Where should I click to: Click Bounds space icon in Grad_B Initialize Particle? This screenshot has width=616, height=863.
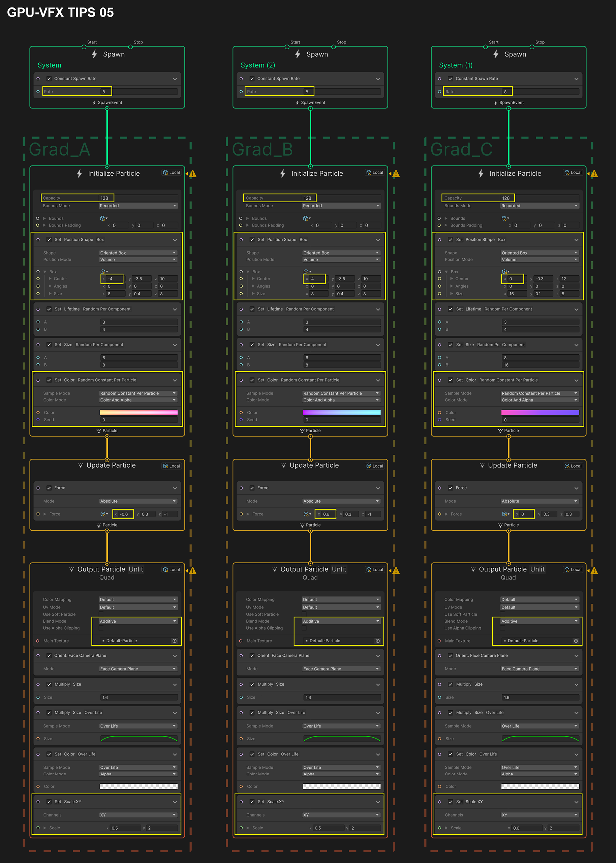(306, 218)
